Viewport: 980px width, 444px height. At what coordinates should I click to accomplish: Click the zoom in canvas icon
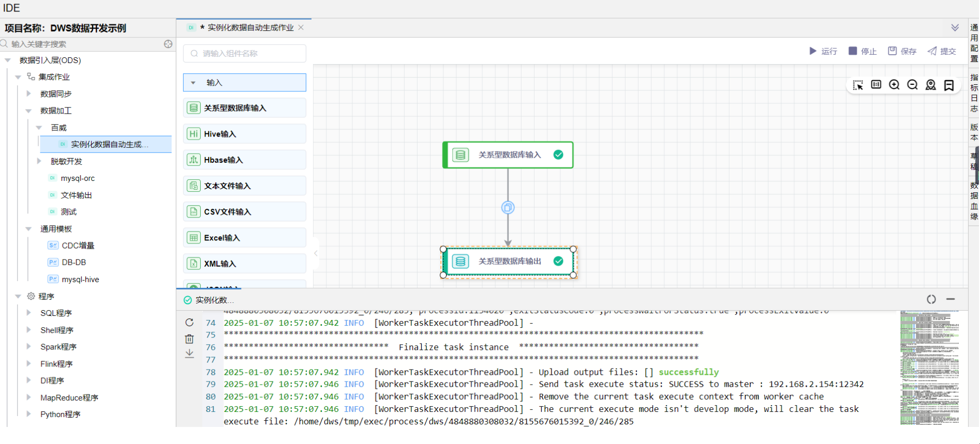tap(894, 85)
